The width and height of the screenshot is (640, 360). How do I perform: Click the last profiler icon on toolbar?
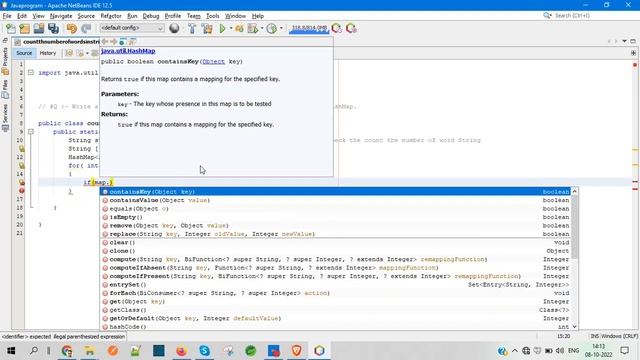(351, 29)
